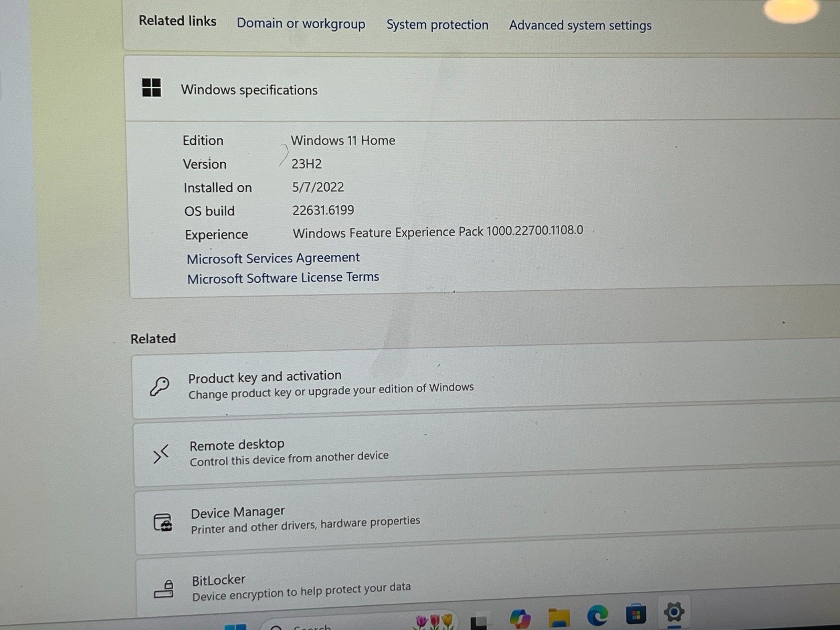Open File Explorer from the taskbar

click(x=559, y=617)
